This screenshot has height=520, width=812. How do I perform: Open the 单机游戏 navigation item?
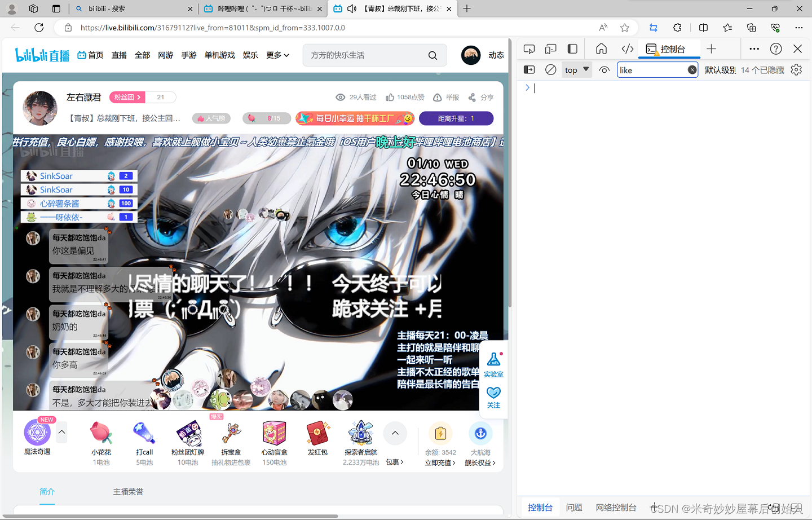click(220, 55)
